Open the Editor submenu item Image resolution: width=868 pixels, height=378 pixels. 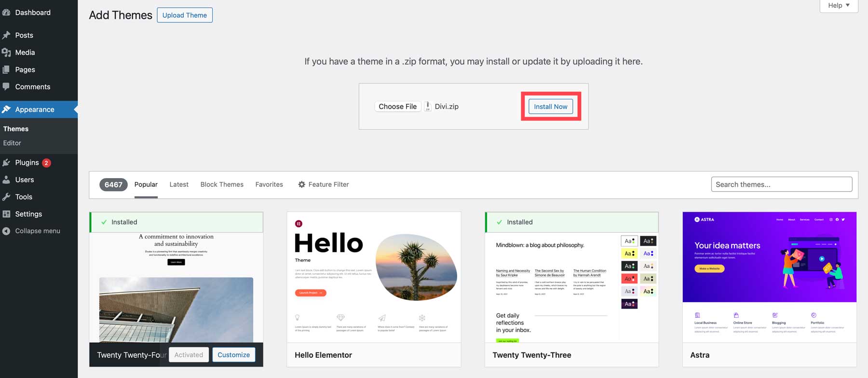(12, 143)
